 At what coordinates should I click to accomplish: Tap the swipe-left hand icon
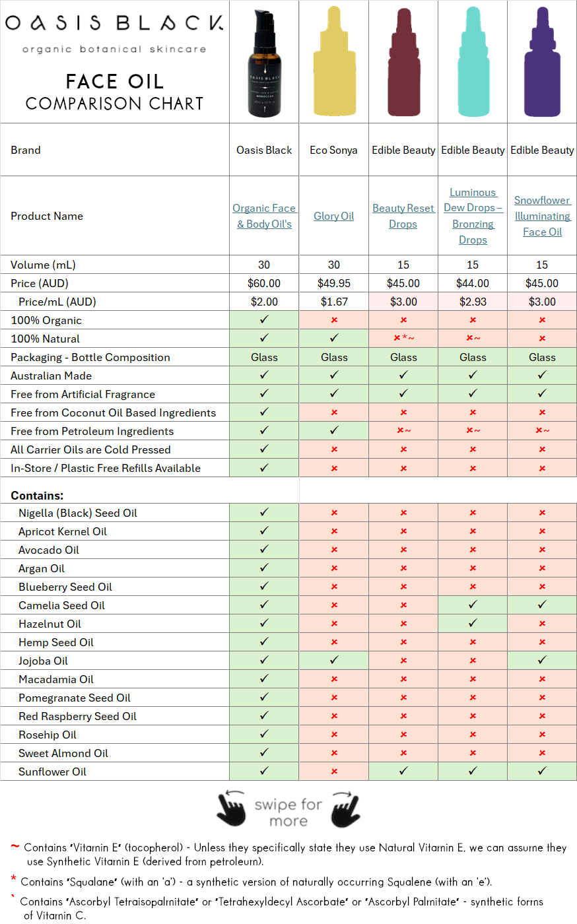click(231, 808)
